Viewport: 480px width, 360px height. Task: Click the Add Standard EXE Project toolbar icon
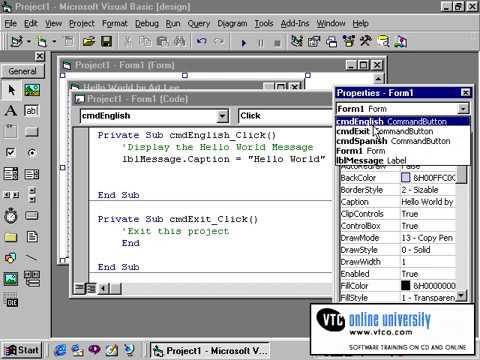click(17, 42)
